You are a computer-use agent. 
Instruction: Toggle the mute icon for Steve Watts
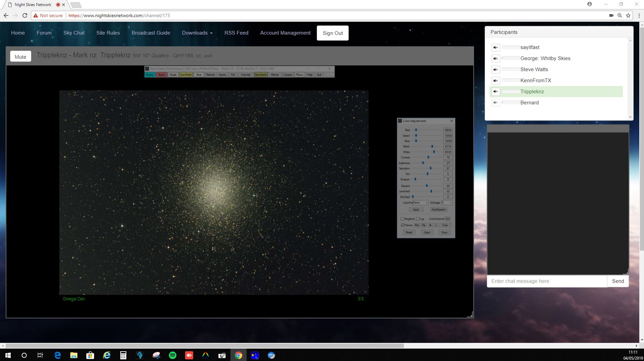coord(496,69)
